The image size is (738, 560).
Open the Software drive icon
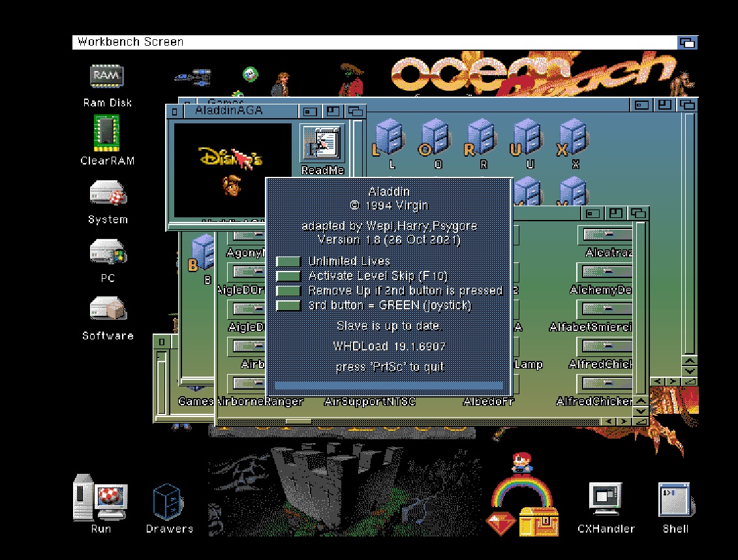click(x=108, y=309)
